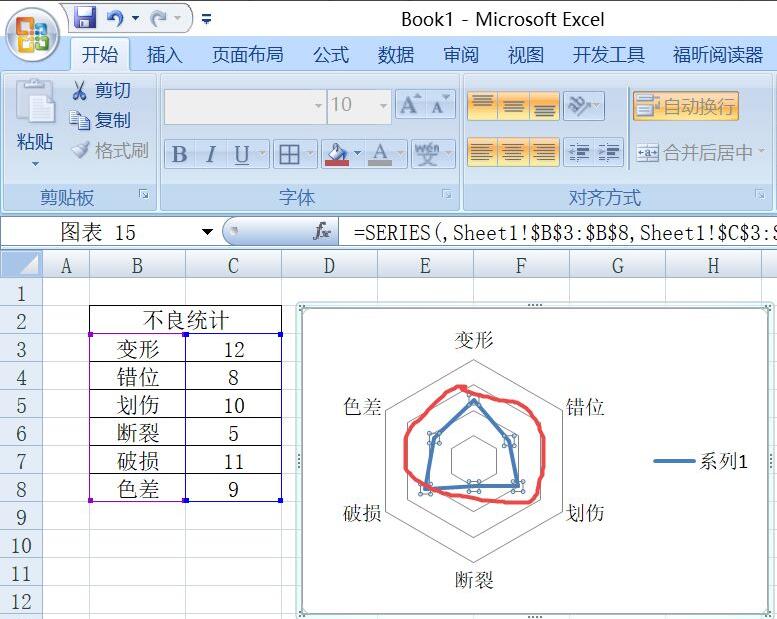Click the Undo arrow icon
777x619 pixels.
pyautogui.click(x=116, y=18)
